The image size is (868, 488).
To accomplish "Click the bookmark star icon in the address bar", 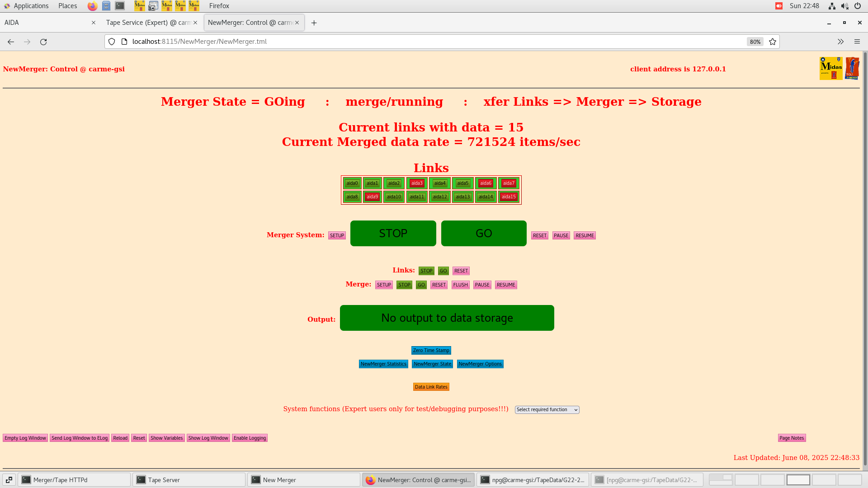I will pos(772,42).
